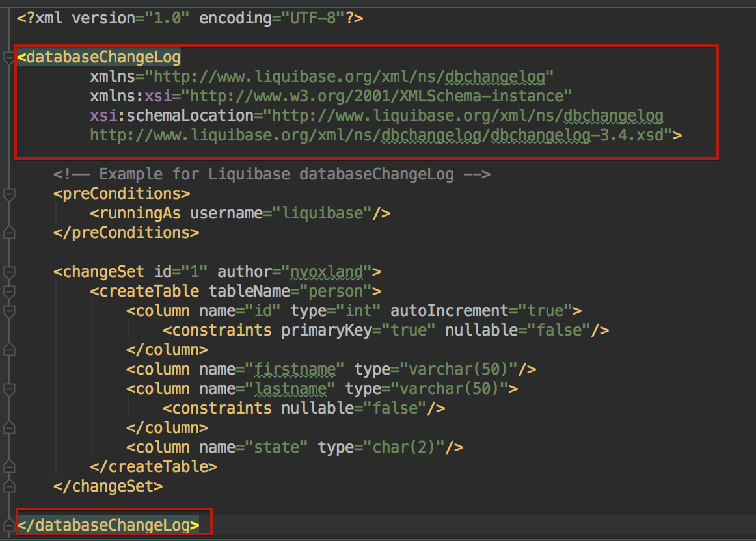This screenshot has width=756, height=541.
Task: Click varchar(50) type on firstname line
Action: [x=458, y=369]
